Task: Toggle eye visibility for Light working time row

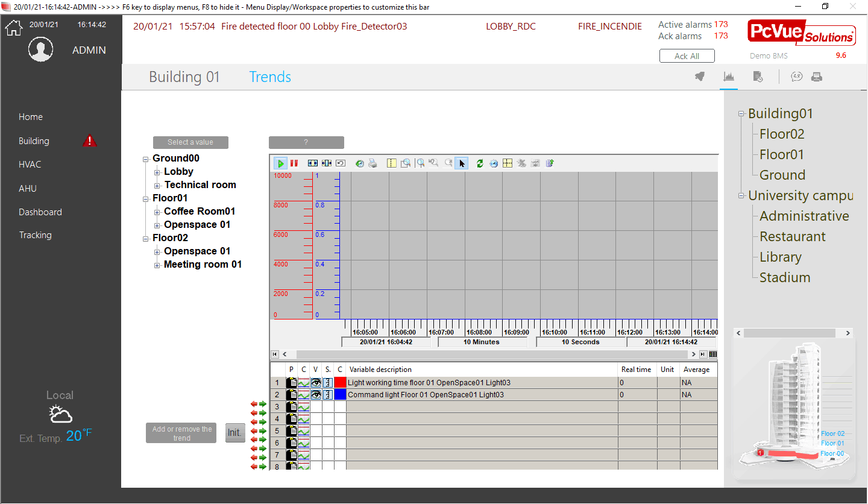Action: [316, 383]
